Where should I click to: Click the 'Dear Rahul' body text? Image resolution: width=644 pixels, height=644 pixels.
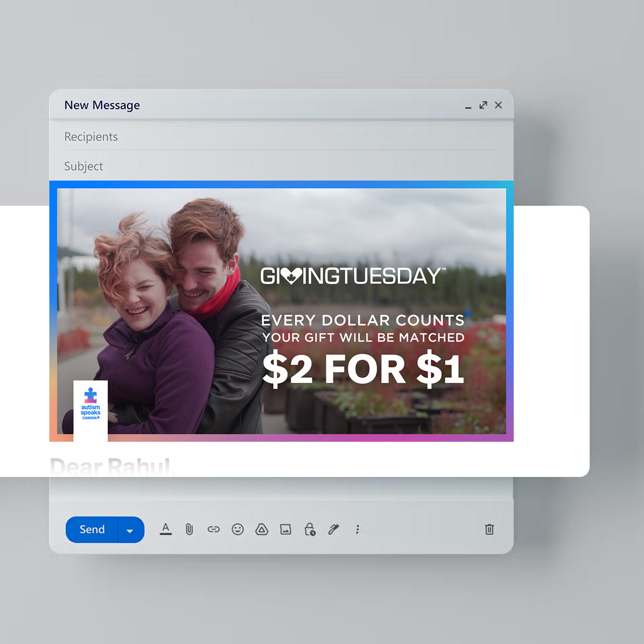click(x=113, y=467)
